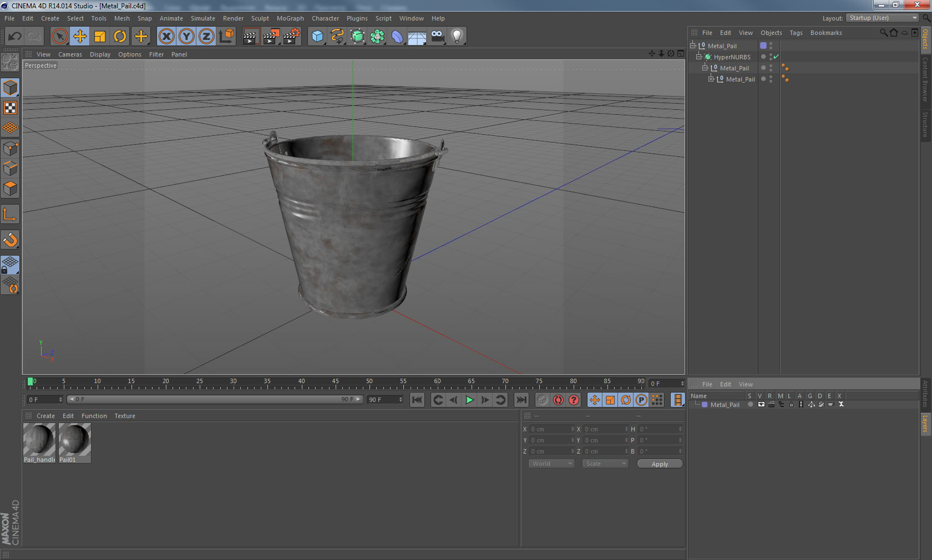Activate the Scale tool in top toolbar
932x560 pixels.
[100, 37]
